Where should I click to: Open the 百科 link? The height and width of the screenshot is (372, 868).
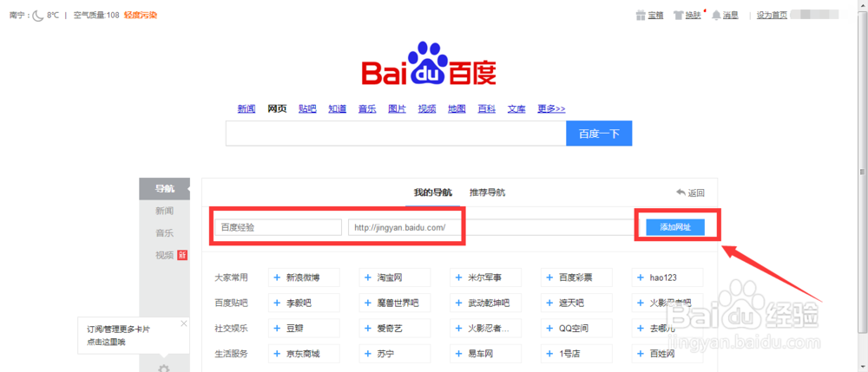coord(487,109)
